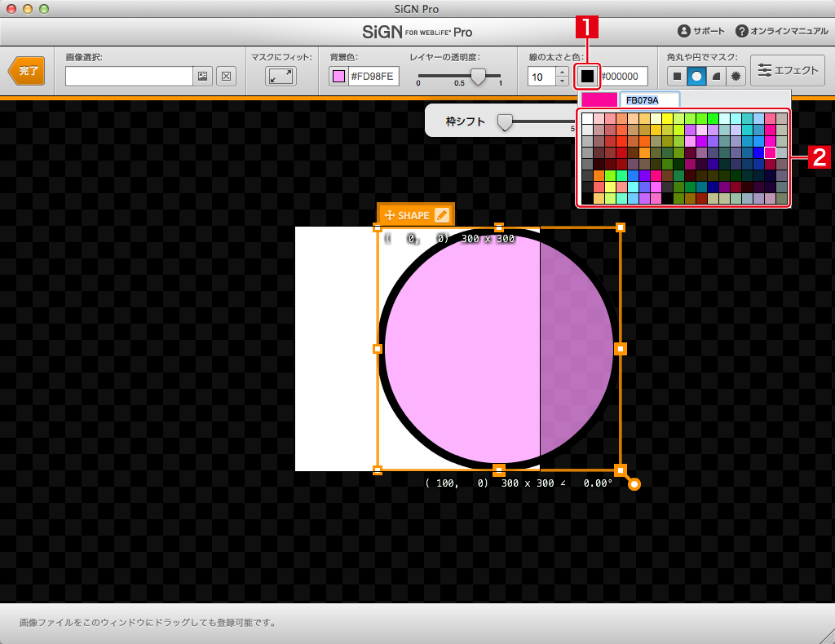The image size is (835, 644).
Task: Click the bottom-center resize handle of the shape
Action: (498, 470)
